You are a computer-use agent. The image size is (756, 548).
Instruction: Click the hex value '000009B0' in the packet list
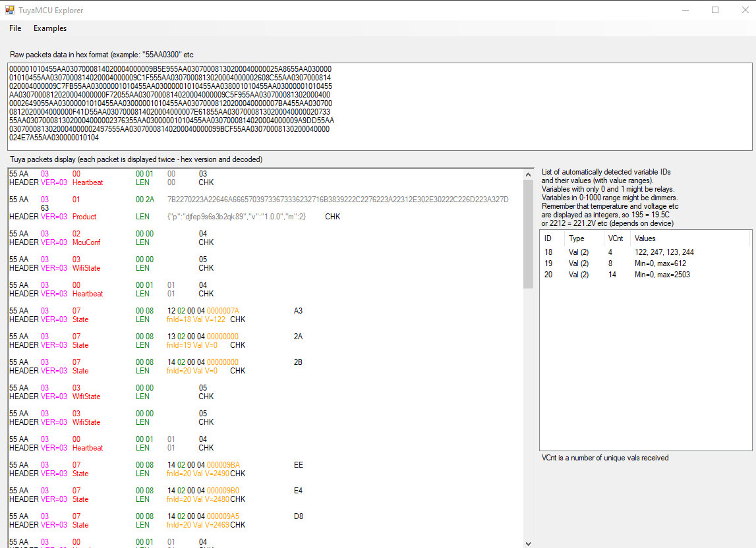(x=223, y=491)
